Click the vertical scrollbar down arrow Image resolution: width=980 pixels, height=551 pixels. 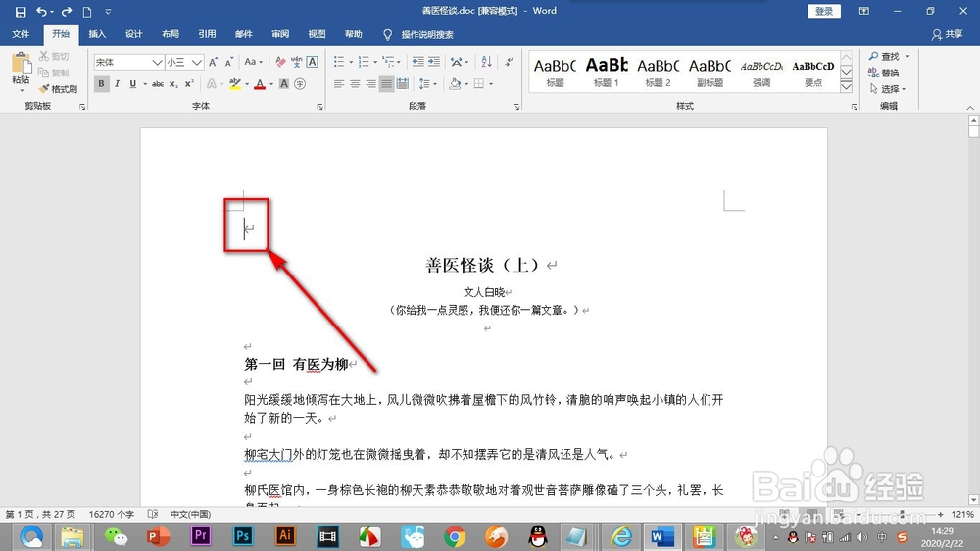(973, 499)
